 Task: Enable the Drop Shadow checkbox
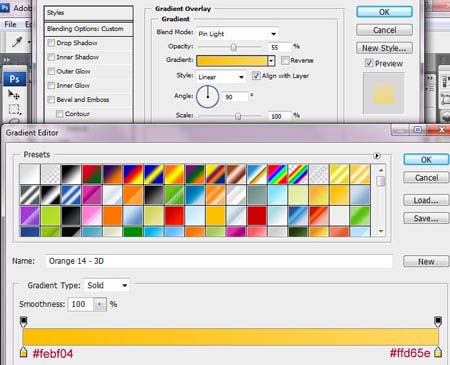(x=51, y=43)
